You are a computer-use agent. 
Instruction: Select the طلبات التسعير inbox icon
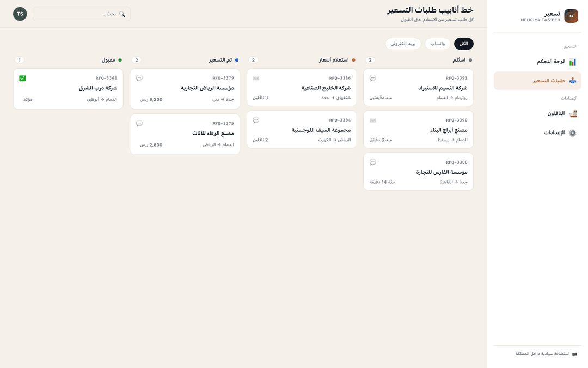(572, 81)
